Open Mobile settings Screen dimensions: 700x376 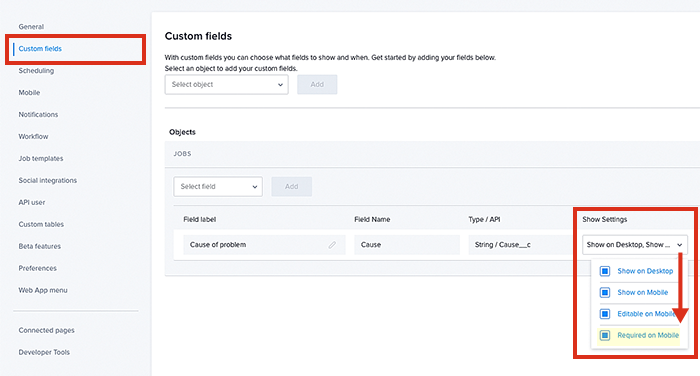pyautogui.click(x=29, y=92)
